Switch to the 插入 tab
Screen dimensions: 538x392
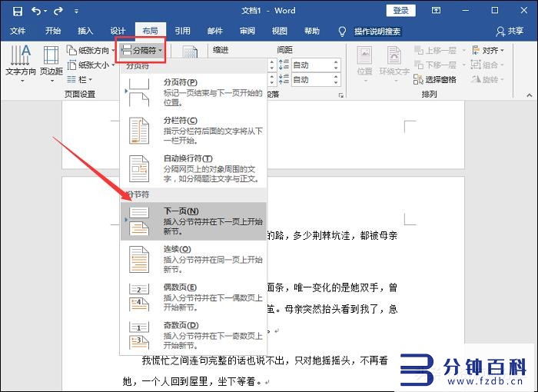[x=85, y=32]
